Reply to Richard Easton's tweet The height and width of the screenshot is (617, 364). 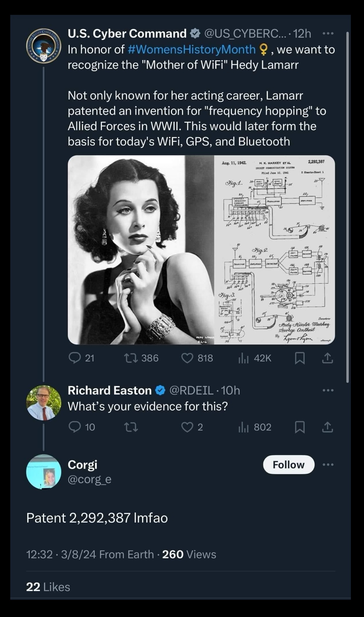tap(75, 427)
